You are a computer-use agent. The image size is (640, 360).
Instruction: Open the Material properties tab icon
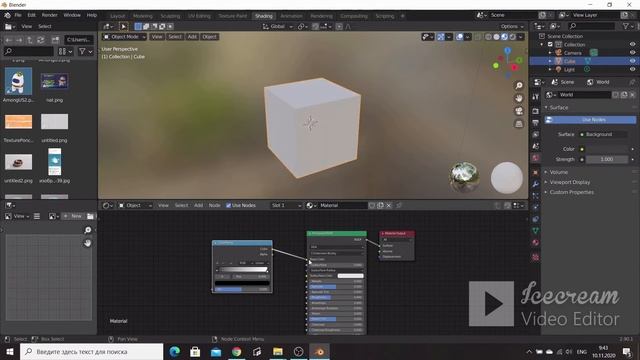click(x=536, y=242)
